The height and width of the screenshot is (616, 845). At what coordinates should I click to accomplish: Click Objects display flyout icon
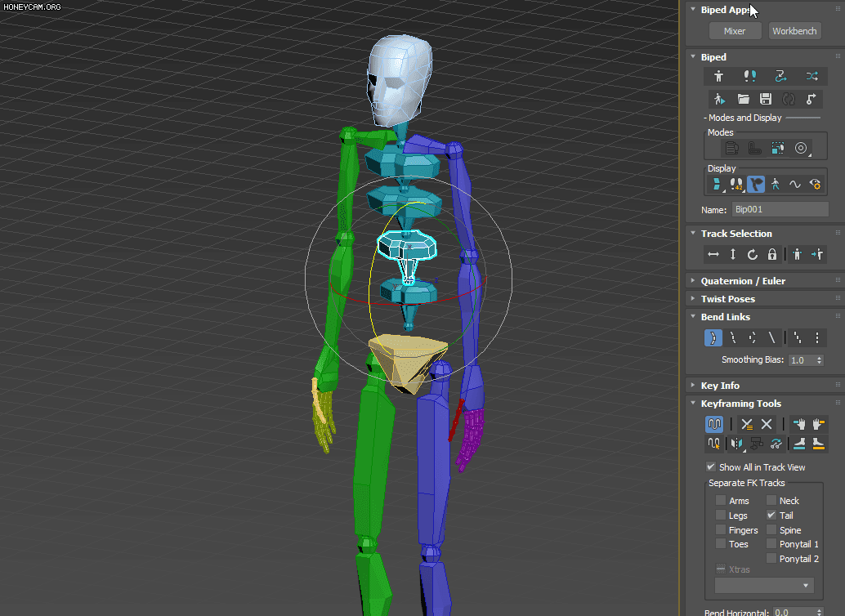[716, 185]
